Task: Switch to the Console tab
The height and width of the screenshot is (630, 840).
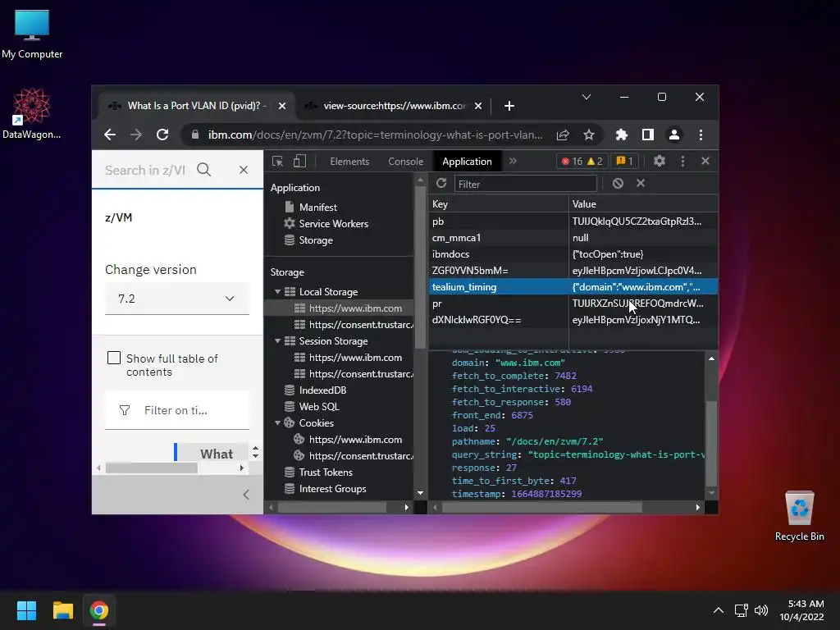Action: (x=405, y=162)
